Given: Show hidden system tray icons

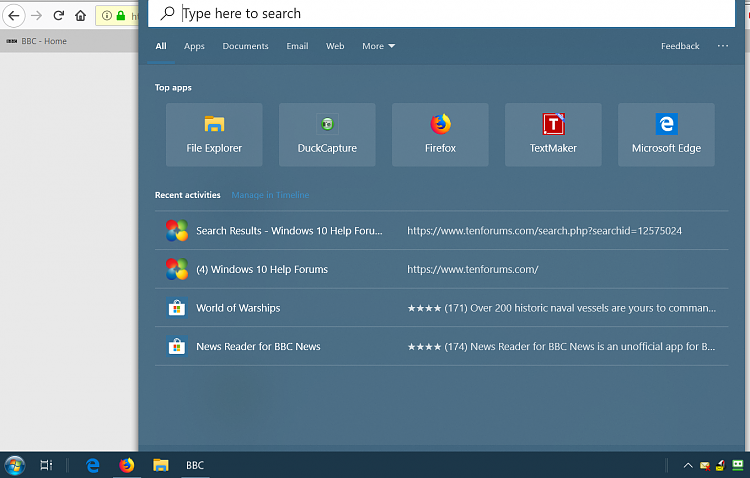Looking at the screenshot, I should coord(688,465).
